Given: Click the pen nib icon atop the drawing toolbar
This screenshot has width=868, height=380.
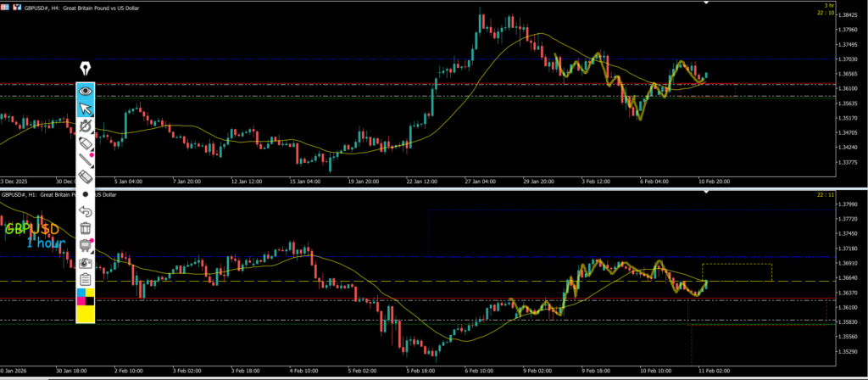Looking at the screenshot, I should [85, 69].
